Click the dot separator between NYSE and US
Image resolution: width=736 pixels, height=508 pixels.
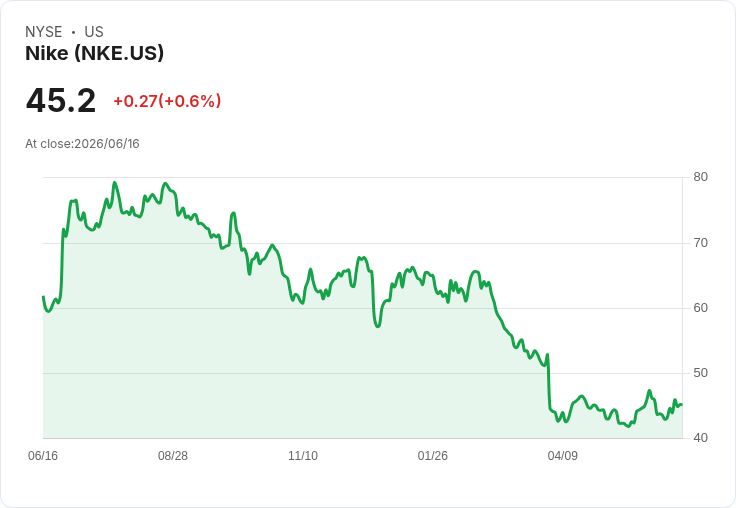[x=73, y=32]
